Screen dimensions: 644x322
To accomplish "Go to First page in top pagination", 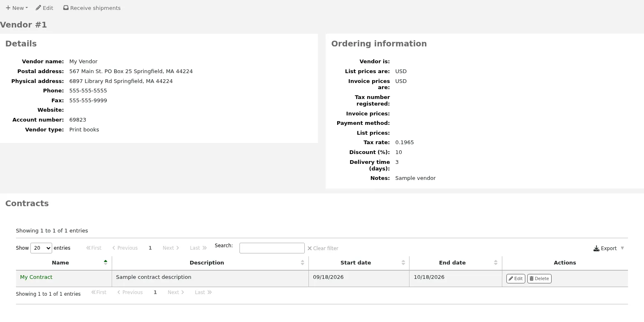I will click(x=94, y=248).
